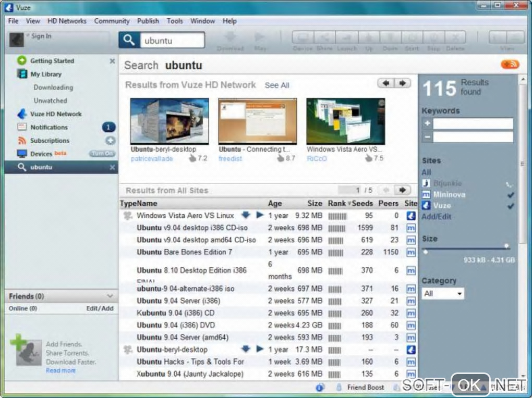Click the Add Friends plus frog icon
Image resolution: width=532 pixels, height=398 pixels.
(x=27, y=350)
